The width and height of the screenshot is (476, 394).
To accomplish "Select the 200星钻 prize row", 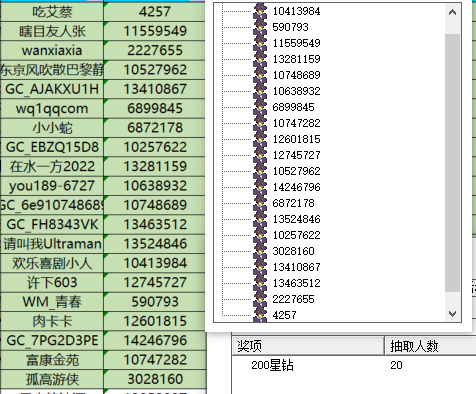I will pyautogui.click(x=354, y=365).
